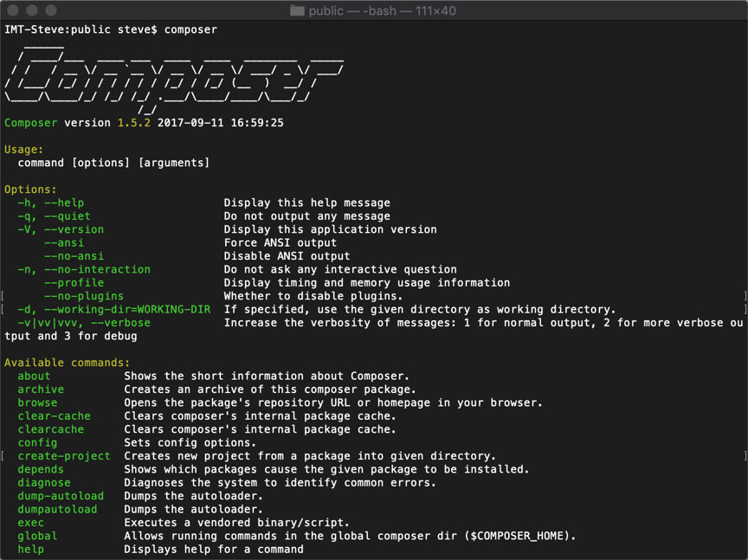Screen dimensions: 748x560
Task: Click the 'clearcache' command
Action: (50, 430)
